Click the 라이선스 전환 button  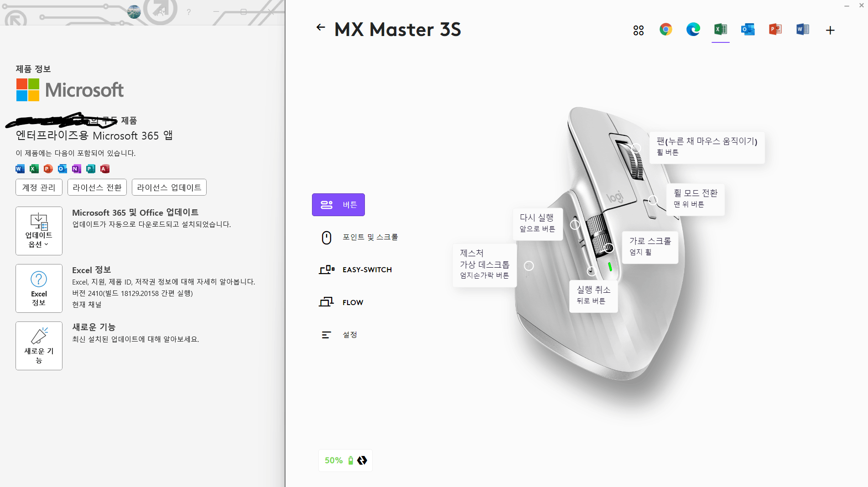click(x=97, y=187)
